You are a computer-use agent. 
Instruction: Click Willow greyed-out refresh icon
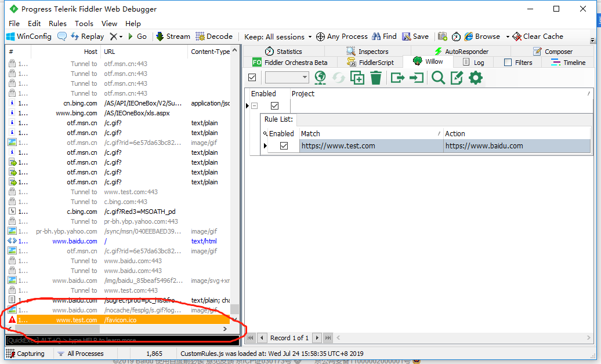tap(338, 78)
